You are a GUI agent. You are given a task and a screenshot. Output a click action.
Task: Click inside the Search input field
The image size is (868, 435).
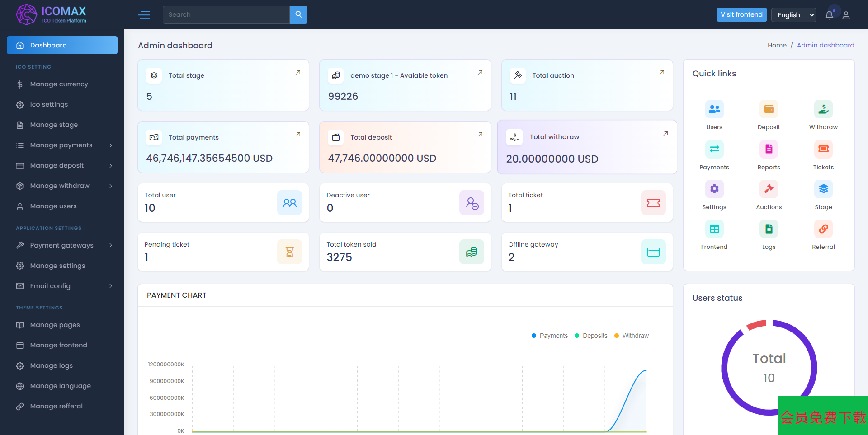click(x=226, y=15)
